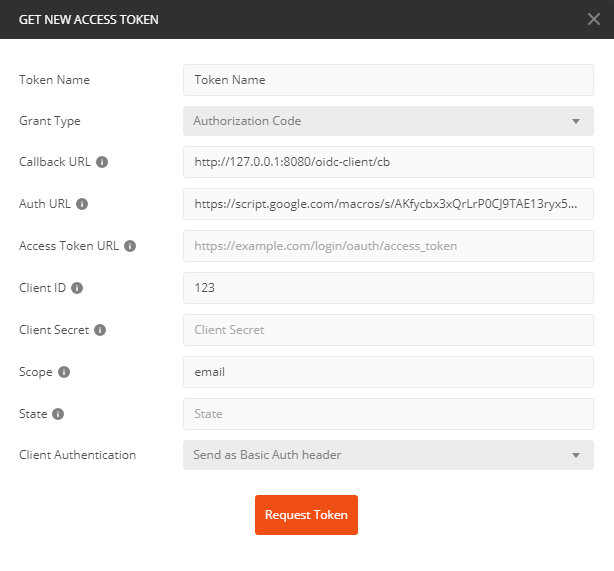Screen dimensions: 614x571
Task: Open the Grant Type dropdown
Action: pyautogui.click(x=388, y=121)
